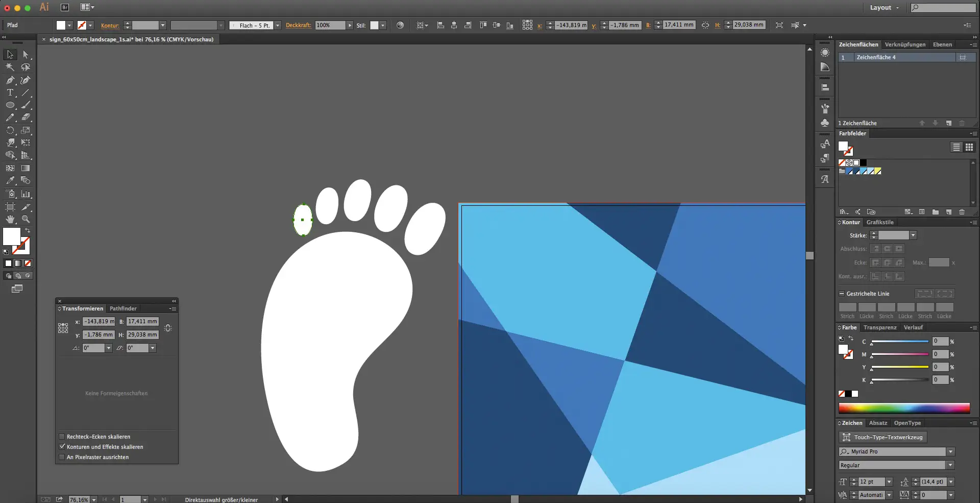Toggle An Pixelraster ausrichten checkbox
This screenshot has width=980, height=503.
tap(62, 457)
